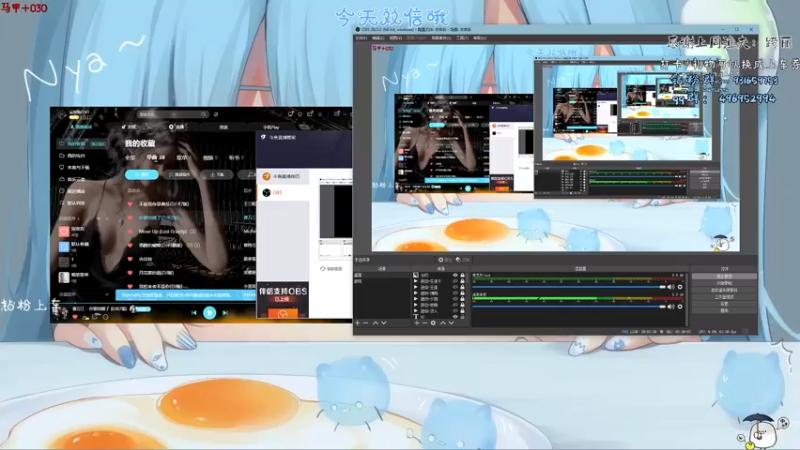Open the File menu in OBS
The height and width of the screenshot is (450, 800).
(361, 38)
